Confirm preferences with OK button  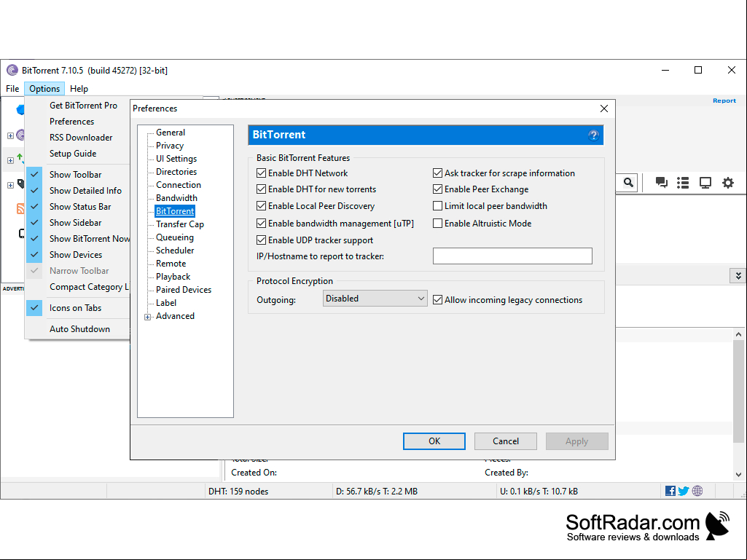(434, 441)
